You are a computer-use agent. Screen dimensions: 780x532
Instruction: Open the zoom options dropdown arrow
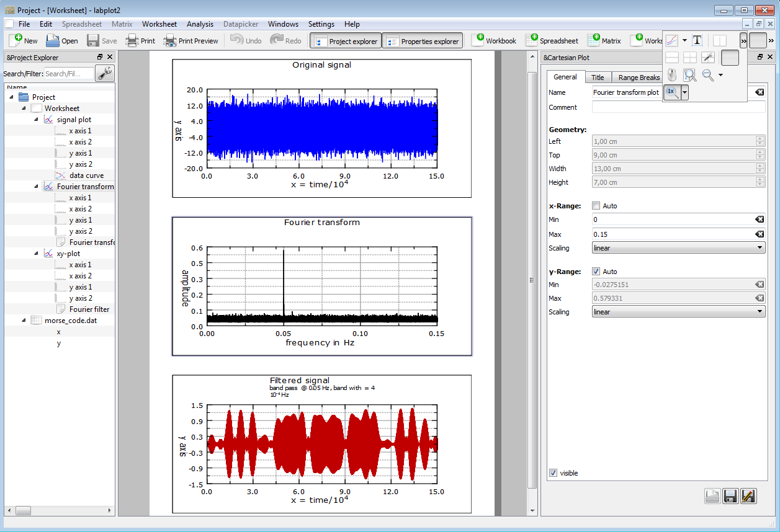click(x=720, y=74)
